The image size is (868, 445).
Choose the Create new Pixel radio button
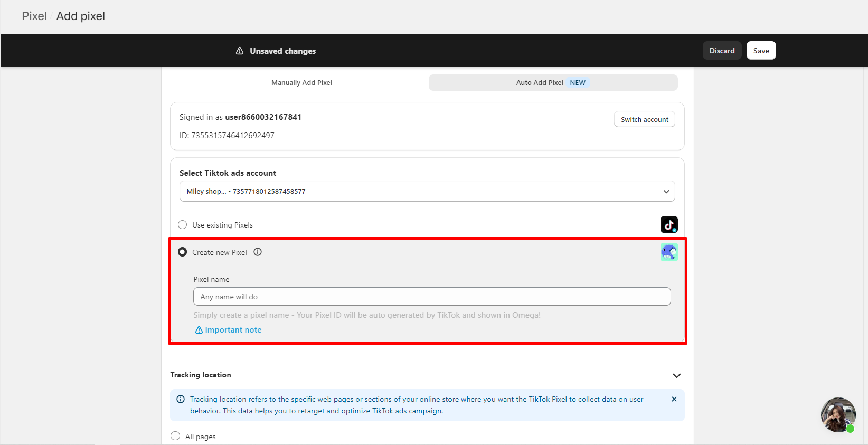(x=183, y=252)
